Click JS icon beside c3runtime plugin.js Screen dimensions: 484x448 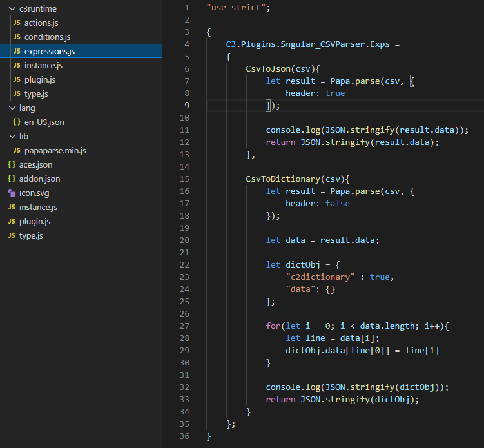tap(17, 80)
